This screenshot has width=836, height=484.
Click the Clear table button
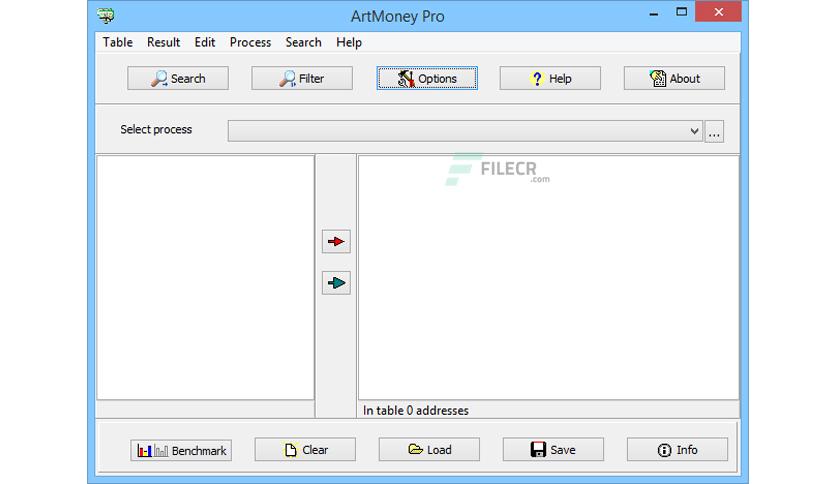click(x=305, y=449)
